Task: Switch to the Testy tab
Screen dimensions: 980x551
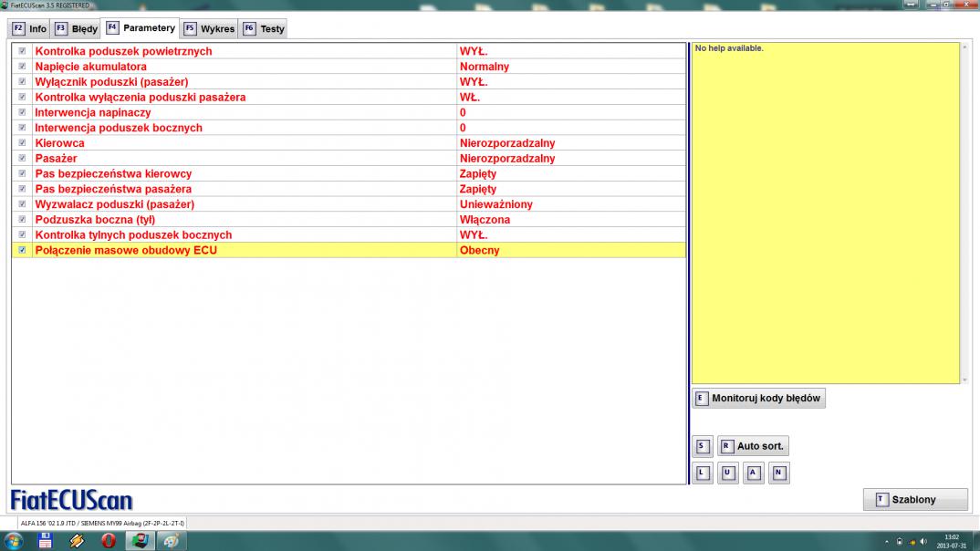Action: coord(264,29)
